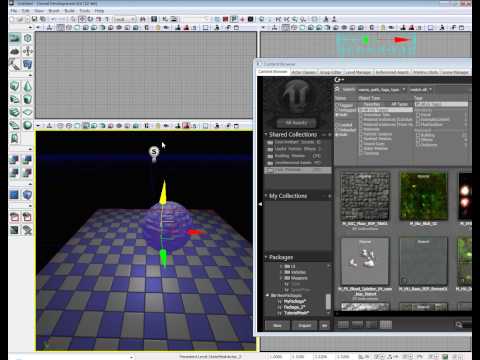Select the Loaded radio option
The height and width of the screenshot is (360, 480).
[x=337, y=125]
